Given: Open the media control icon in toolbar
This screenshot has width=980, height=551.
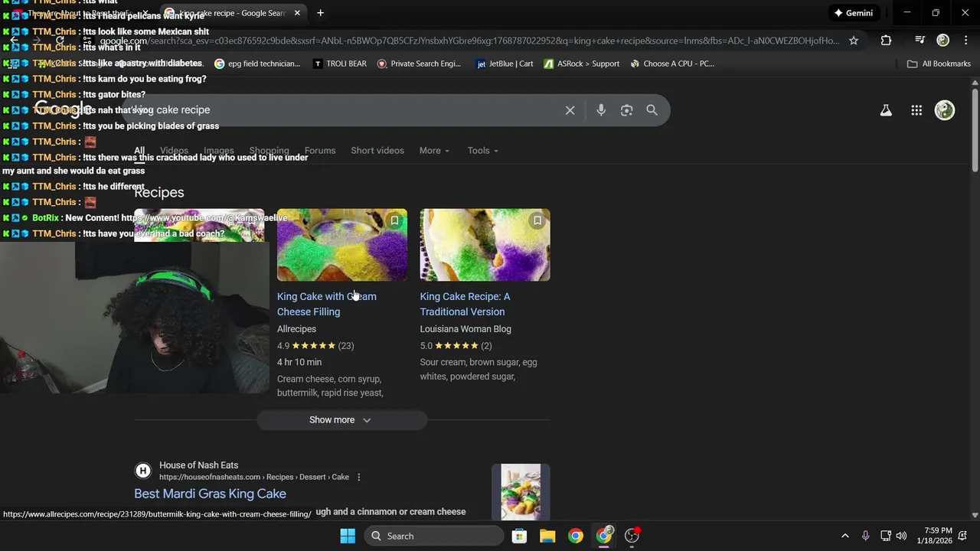Looking at the screenshot, I should 920,41.
